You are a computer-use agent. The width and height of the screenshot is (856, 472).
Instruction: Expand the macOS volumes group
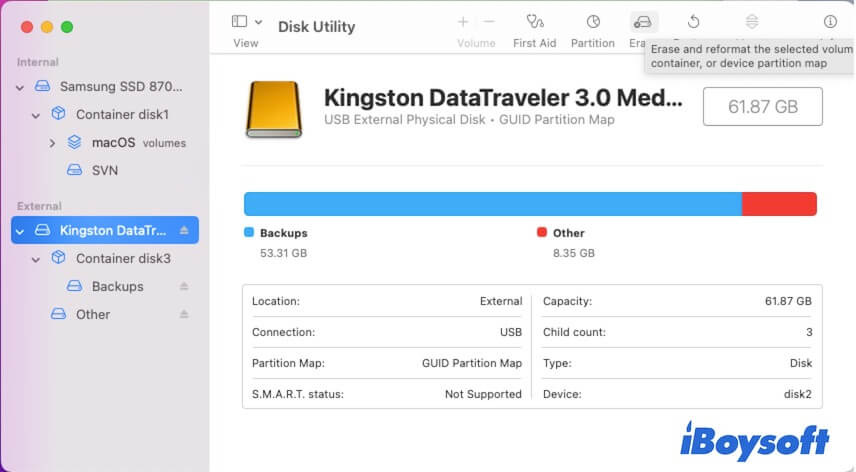click(x=52, y=143)
